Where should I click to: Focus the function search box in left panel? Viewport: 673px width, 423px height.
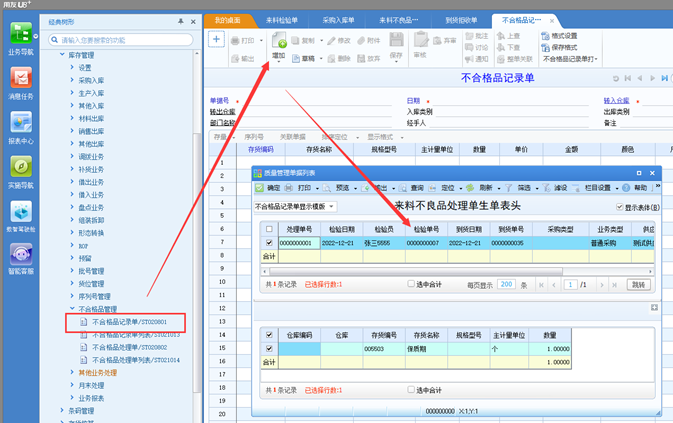click(121, 40)
